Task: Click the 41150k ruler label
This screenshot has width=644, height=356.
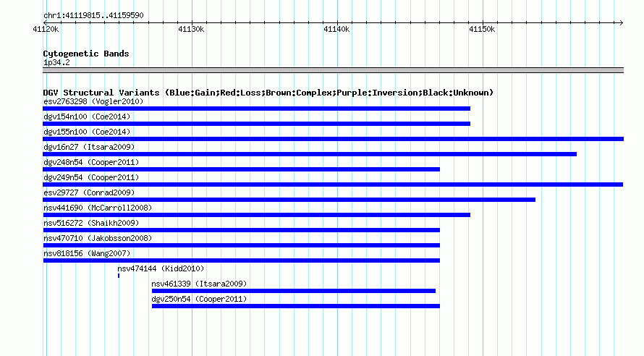Action: coord(482,29)
